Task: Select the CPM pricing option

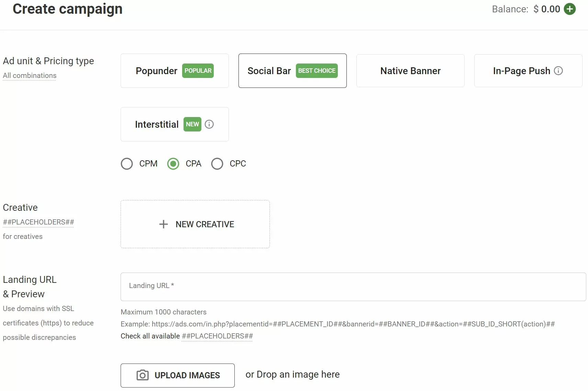Action: click(x=127, y=164)
